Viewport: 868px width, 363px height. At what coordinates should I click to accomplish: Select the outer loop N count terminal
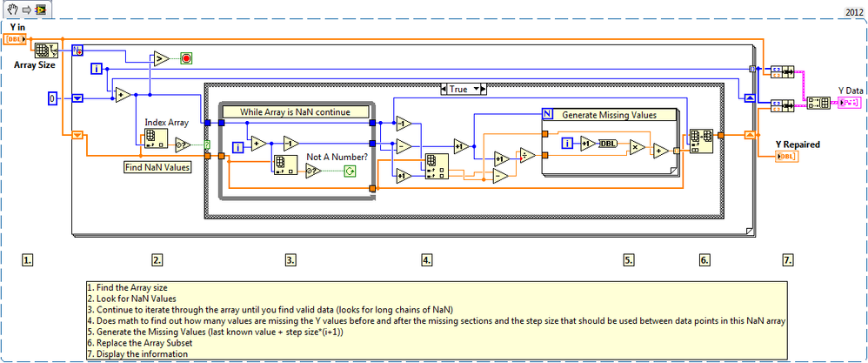[77, 50]
